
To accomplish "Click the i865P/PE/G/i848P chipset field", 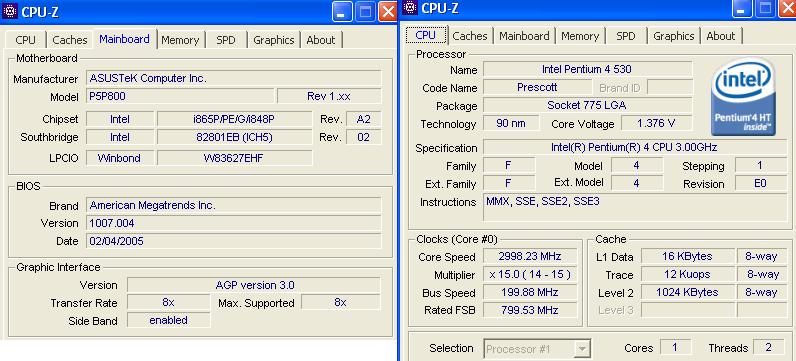I will click(x=235, y=119).
